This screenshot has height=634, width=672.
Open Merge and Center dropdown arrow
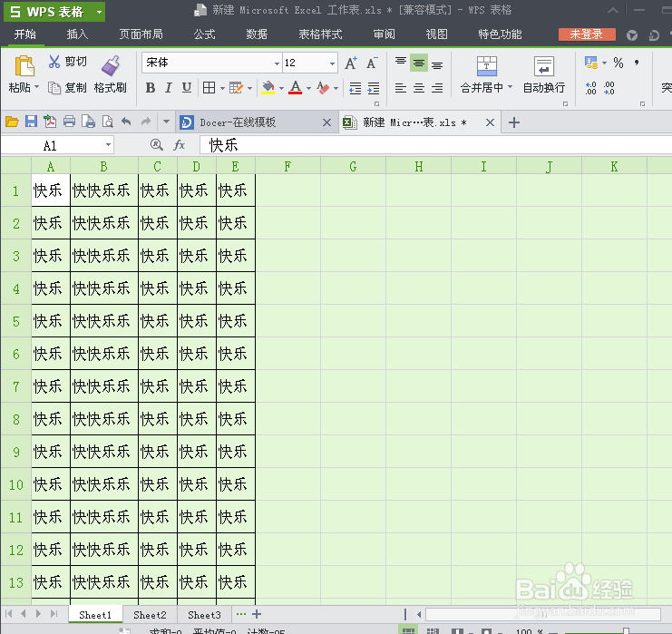point(510,87)
